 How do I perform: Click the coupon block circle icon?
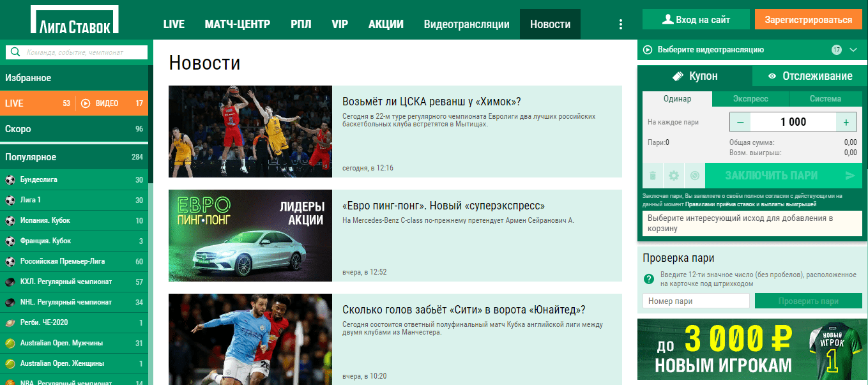coord(694,176)
